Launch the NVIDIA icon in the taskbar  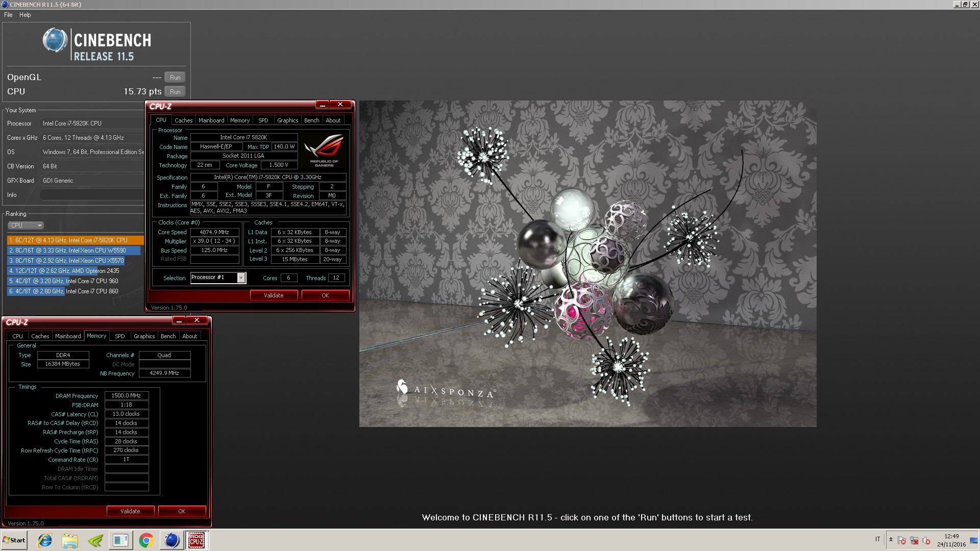(x=95, y=540)
